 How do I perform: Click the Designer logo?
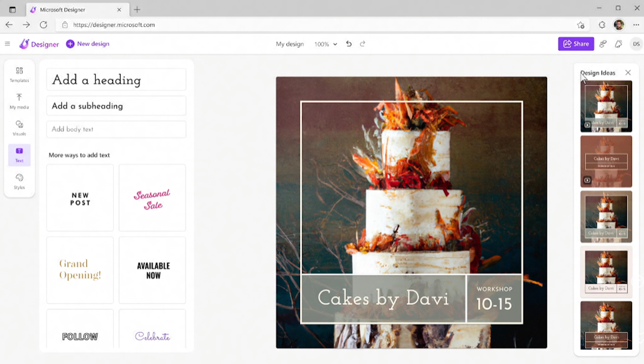[39, 44]
